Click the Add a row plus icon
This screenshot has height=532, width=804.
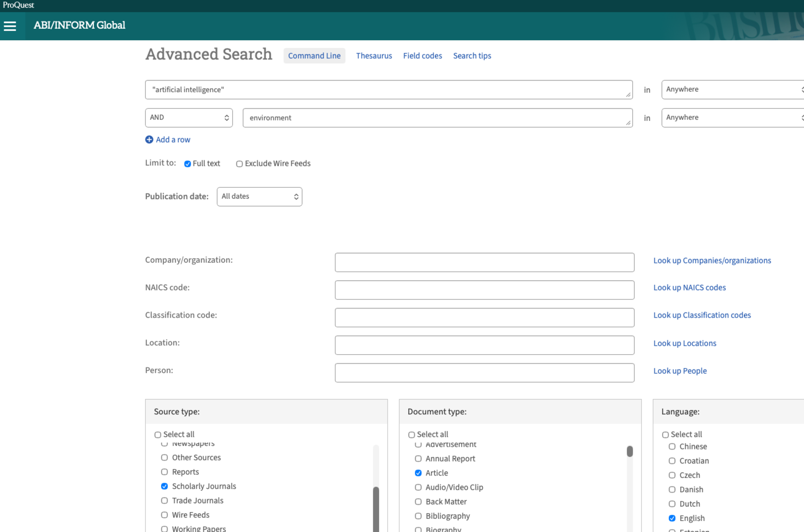click(x=149, y=140)
